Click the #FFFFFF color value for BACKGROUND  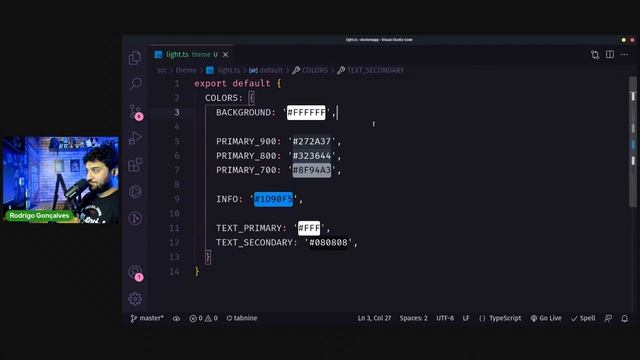click(x=306, y=112)
